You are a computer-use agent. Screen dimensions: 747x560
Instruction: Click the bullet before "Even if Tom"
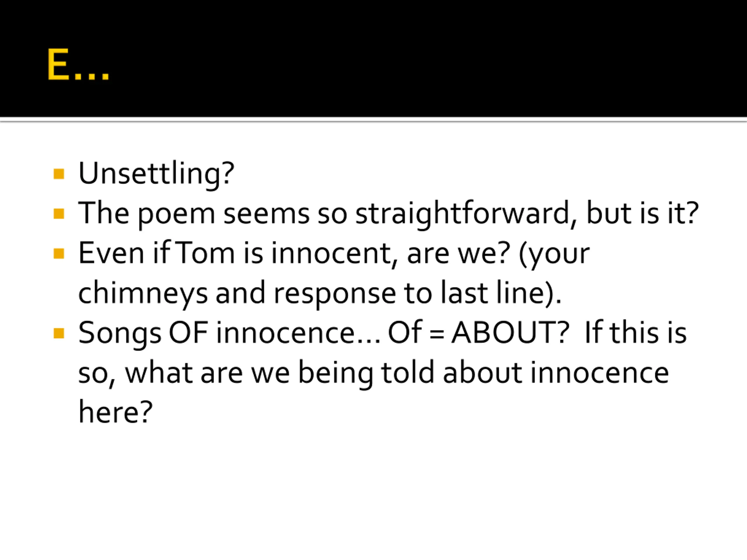[x=59, y=253]
